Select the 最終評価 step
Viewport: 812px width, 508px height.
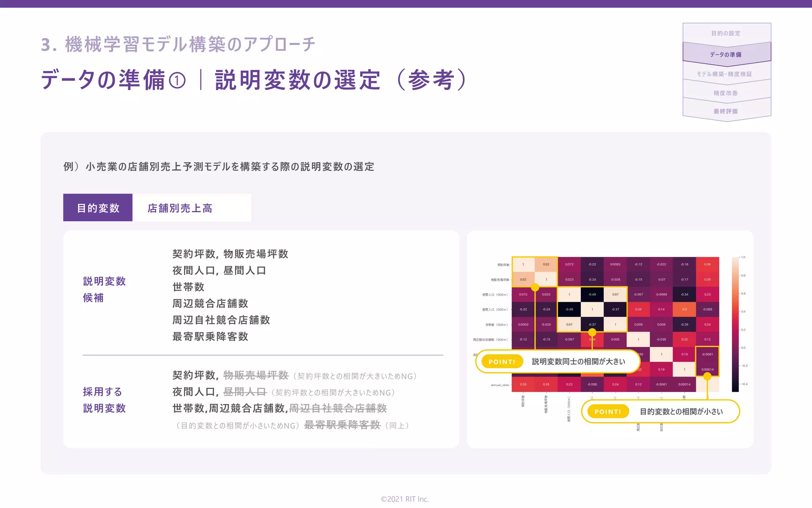[x=726, y=111]
